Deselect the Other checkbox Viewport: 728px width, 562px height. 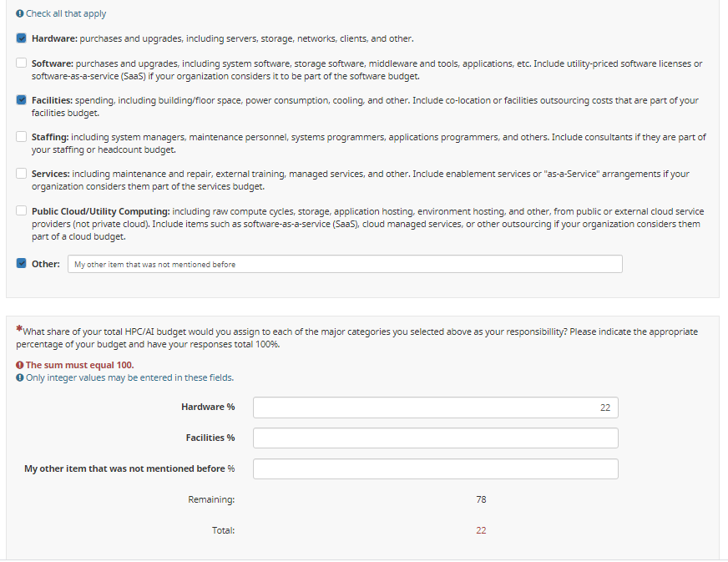(22, 264)
